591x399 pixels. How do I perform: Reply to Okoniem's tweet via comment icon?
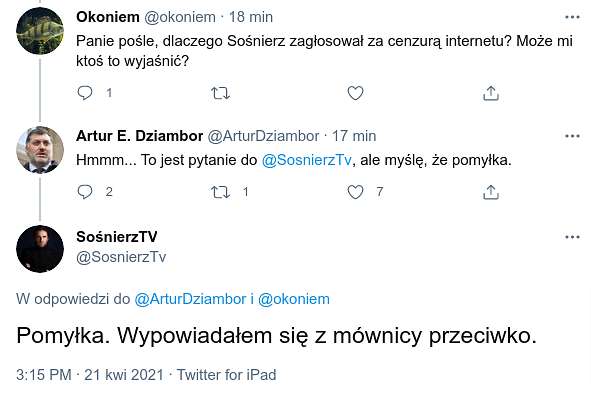coord(85,93)
